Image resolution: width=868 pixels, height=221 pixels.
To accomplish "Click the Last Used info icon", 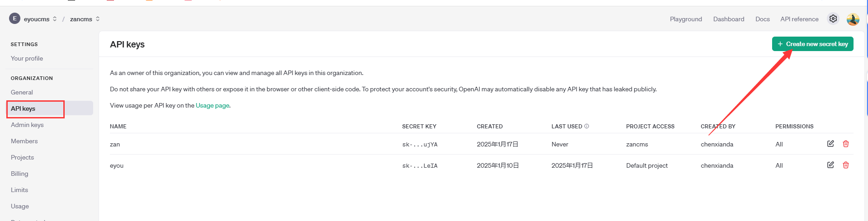I will 587,126.
